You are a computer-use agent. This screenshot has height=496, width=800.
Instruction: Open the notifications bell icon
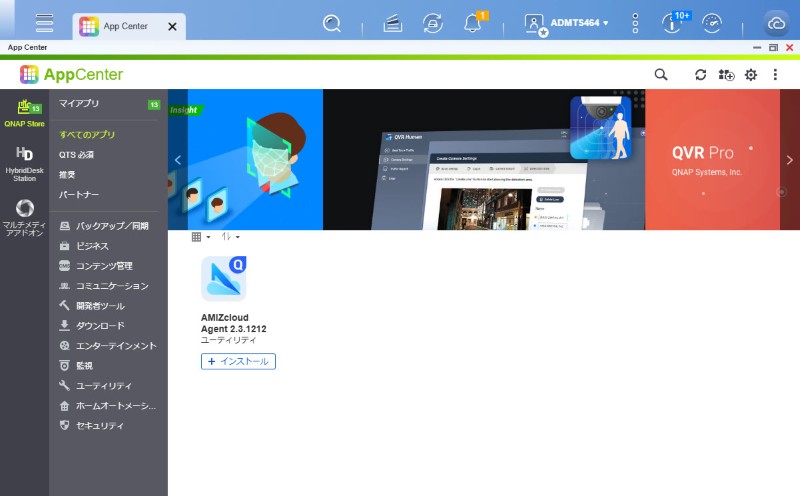pyautogui.click(x=473, y=24)
